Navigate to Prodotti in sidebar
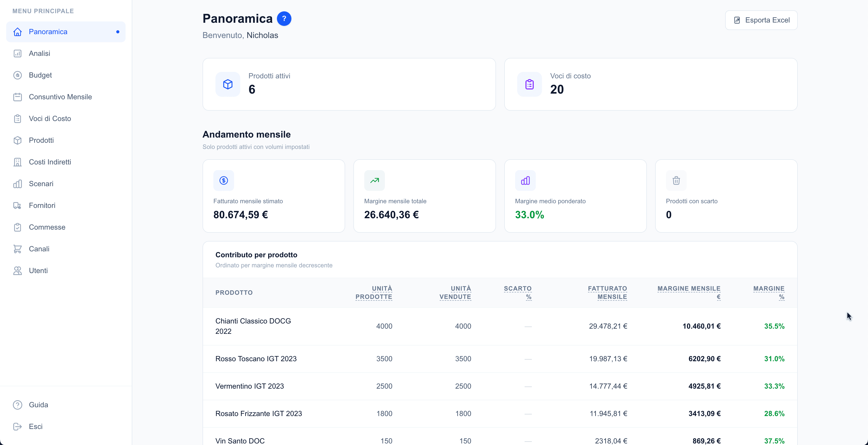The height and width of the screenshot is (445, 868). coord(66,140)
